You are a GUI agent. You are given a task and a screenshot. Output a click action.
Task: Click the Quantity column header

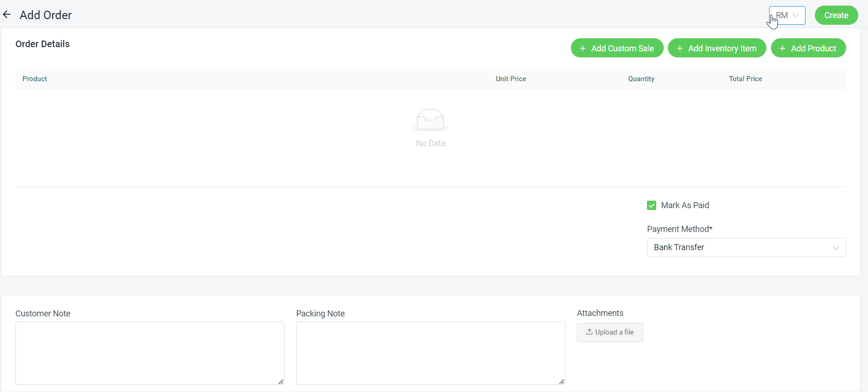(641, 79)
